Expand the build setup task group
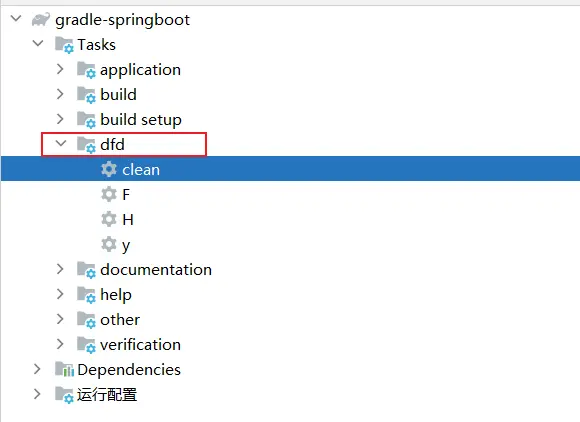This screenshot has height=422, width=580. point(60,119)
